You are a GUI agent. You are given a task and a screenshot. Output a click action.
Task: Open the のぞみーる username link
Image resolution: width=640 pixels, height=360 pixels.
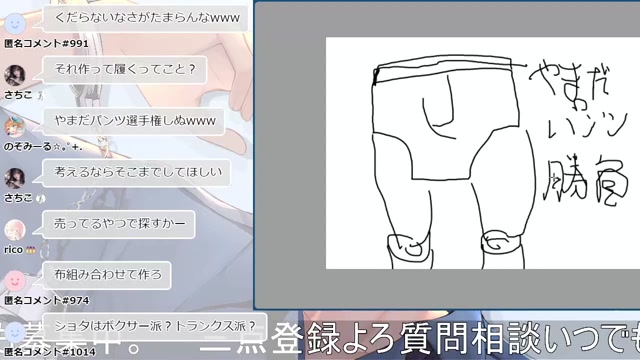[43, 146]
